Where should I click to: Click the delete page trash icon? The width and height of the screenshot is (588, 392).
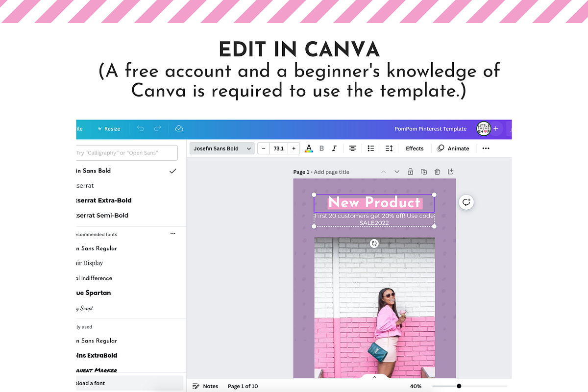(x=437, y=171)
